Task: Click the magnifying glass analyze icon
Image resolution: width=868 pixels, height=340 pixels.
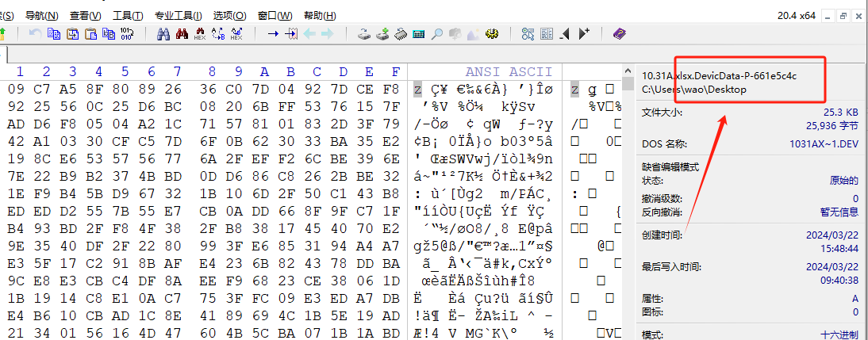Action: click(436, 33)
